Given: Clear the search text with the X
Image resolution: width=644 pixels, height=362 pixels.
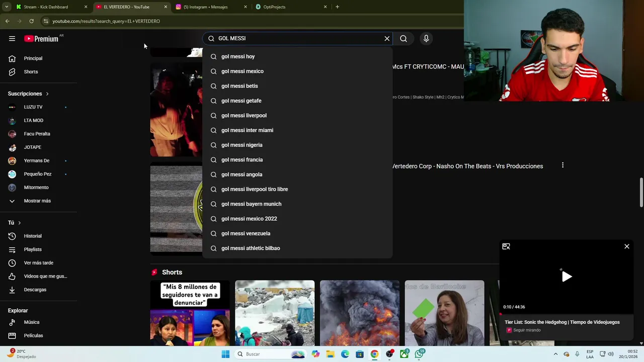Looking at the screenshot, I should tap(387, 39).
